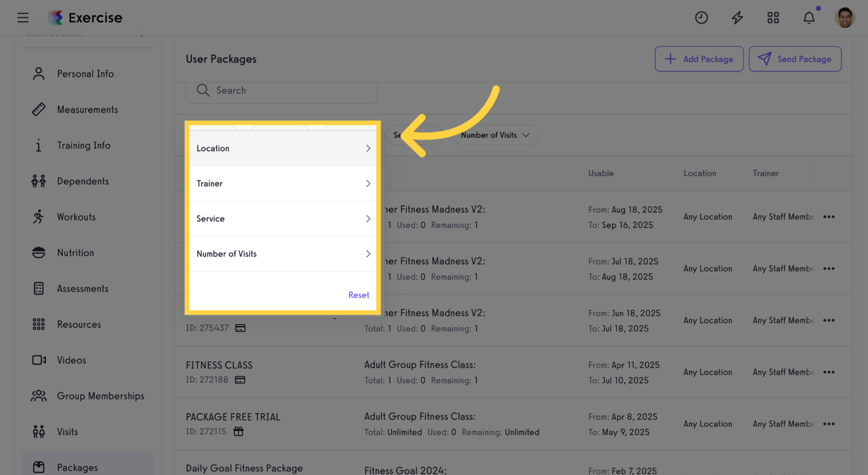Reset the active filters
The image size is (868, 475).
pos(358,295)
